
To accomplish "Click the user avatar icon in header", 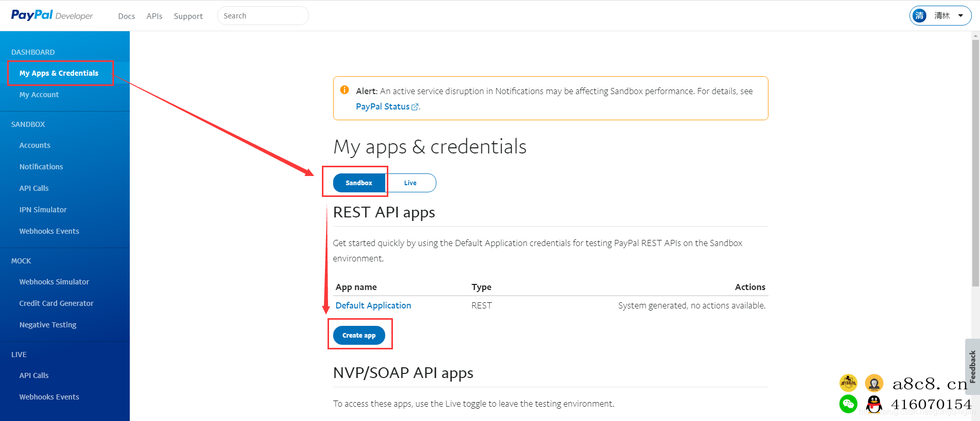I will coord(920,15).
